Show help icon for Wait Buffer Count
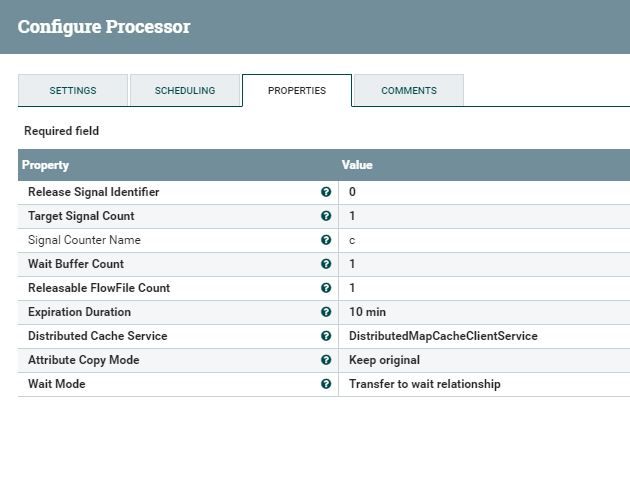 [x=326, y=264]
